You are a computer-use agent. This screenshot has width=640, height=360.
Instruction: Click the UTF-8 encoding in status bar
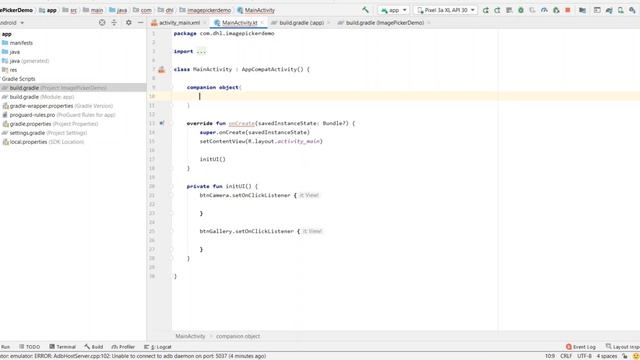click(x=584, y=356)
